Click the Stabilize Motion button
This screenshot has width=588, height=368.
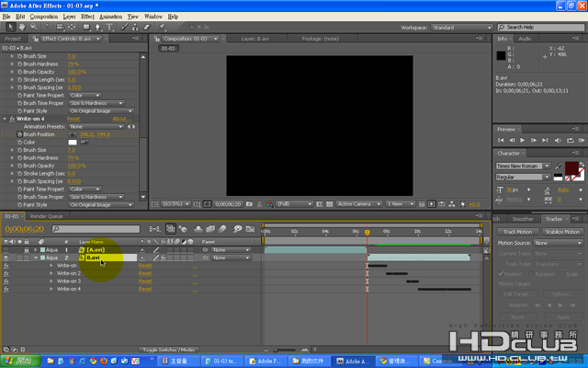point(562,232)
